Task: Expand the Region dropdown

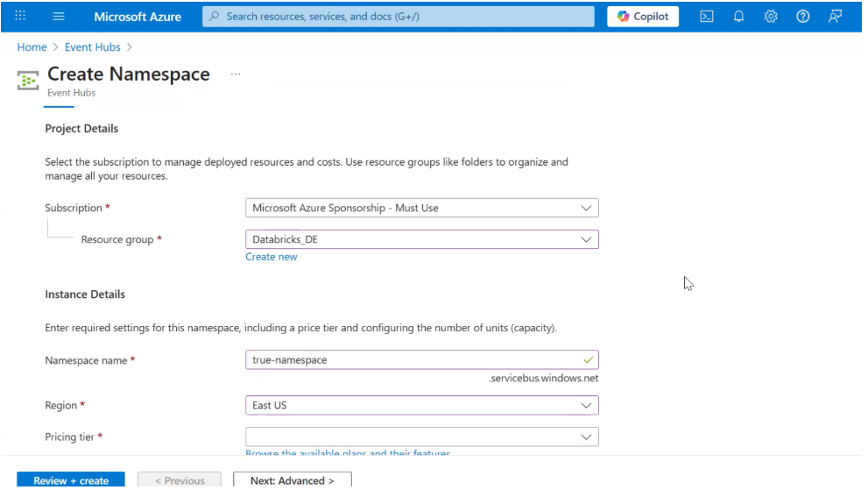Action: [422, 405]
